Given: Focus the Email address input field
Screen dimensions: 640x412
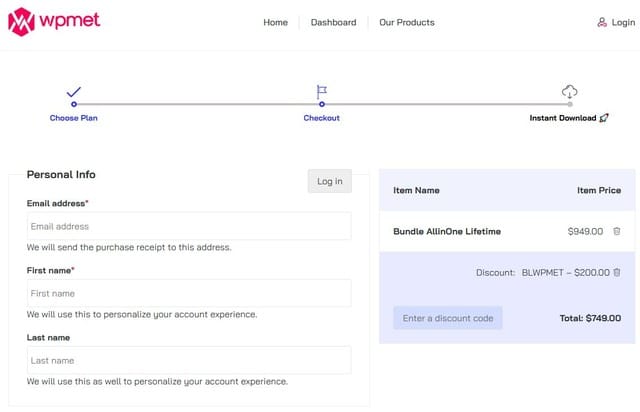Looking at the screenshot, I should click(189, 226).
